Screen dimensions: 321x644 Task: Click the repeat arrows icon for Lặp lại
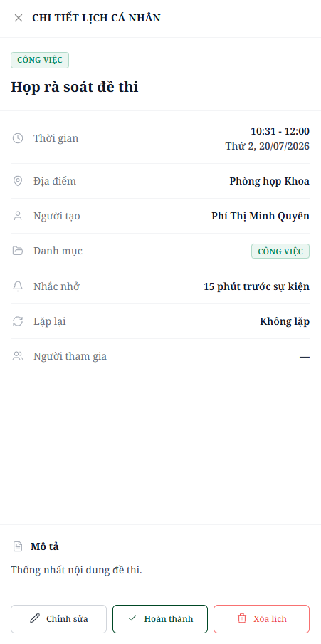pos(18,321)
